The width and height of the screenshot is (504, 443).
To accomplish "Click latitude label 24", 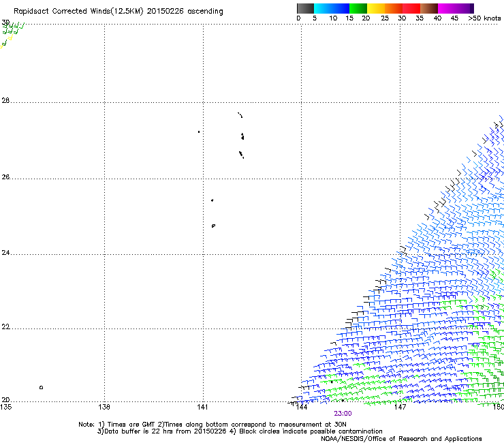I will click(5, 253).
